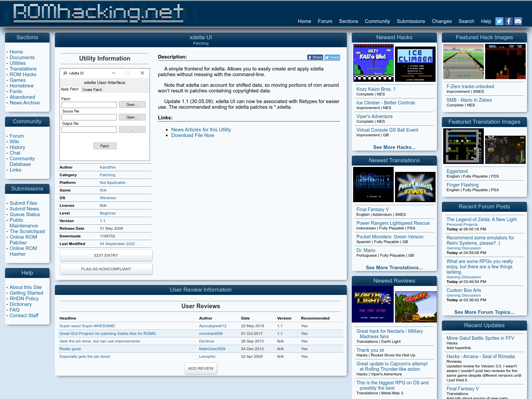Open the Final Fantasy V translation thumbnail
Viewport: 532px width, 399px height.
coord(373,185)
